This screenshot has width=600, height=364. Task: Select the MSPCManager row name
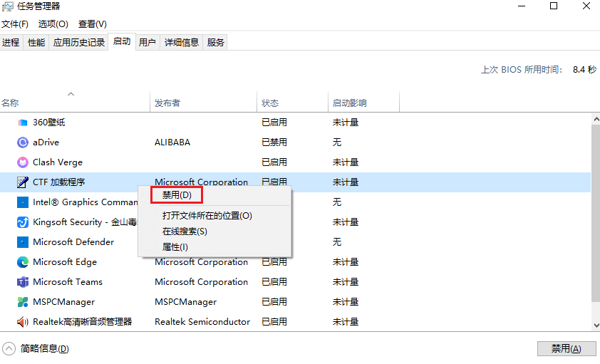(x=64, y=302)
